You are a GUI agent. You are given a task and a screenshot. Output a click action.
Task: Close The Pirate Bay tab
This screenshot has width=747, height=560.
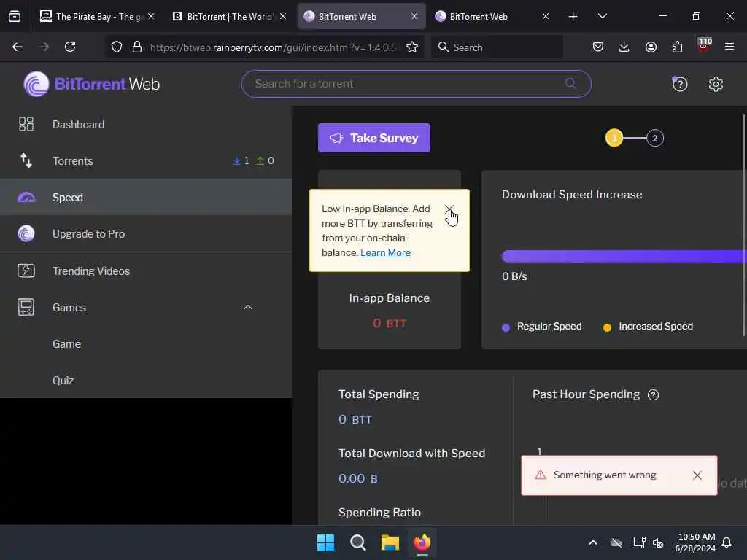pyautogui.click(x=151, y=16)
